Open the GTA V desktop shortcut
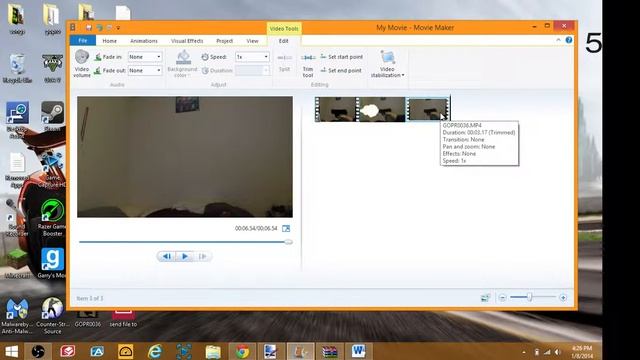 (53, 68)
